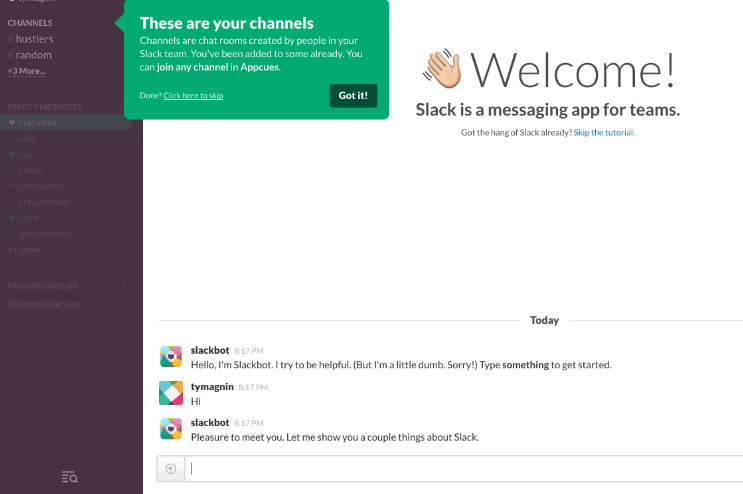Screen dimensions: 743x494
Task: Open the quick switcher search icon
Action: tap(70, 477)
